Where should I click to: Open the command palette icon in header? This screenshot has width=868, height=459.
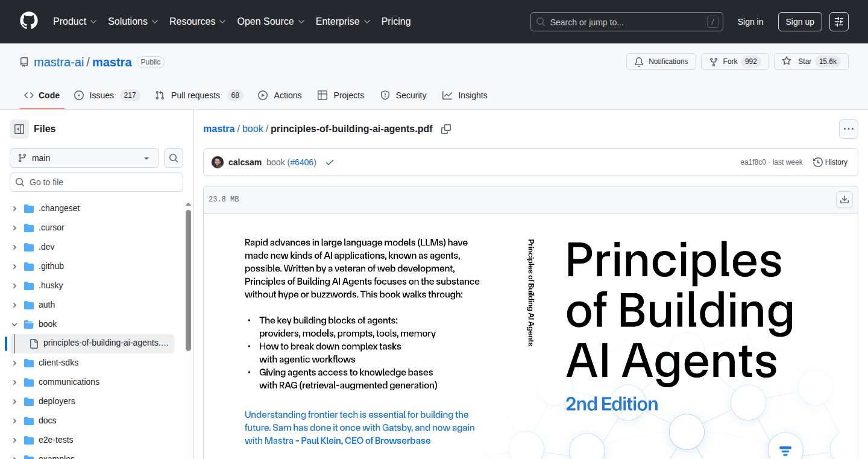click(x=838, y=22)
